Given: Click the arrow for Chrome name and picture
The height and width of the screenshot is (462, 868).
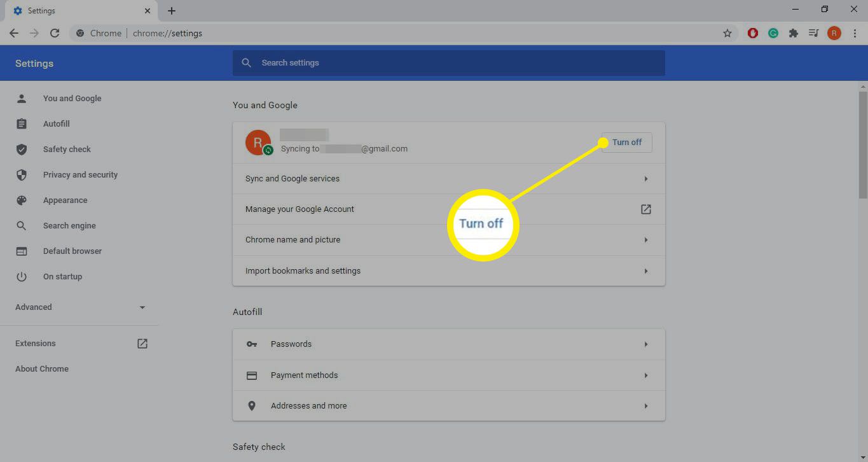Looking at the screenshot, I should [646, 240].
